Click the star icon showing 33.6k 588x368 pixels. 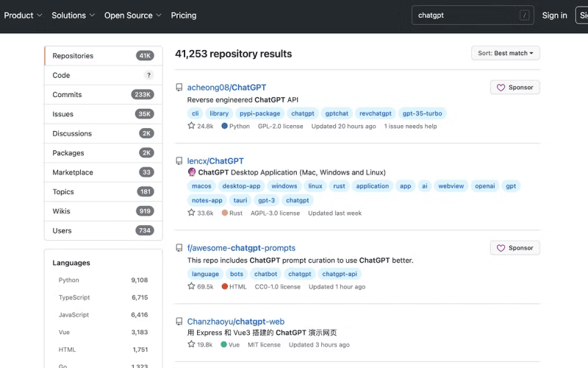coord(191,213)
